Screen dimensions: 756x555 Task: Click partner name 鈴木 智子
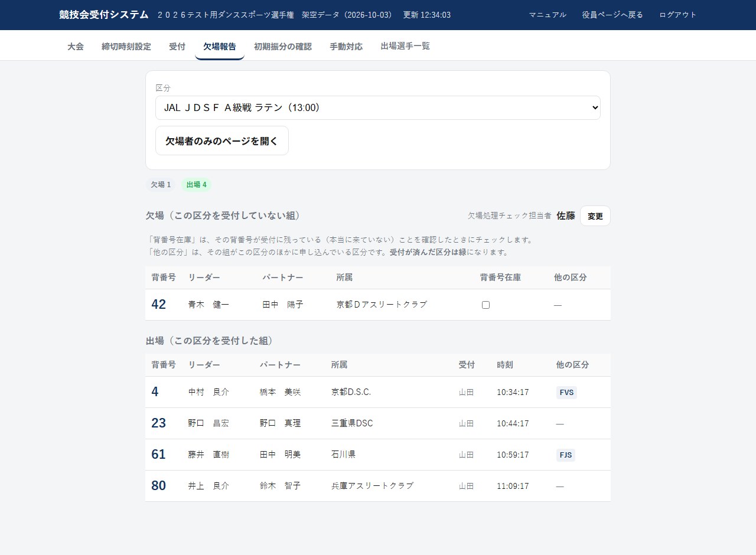tap(281, 486)
